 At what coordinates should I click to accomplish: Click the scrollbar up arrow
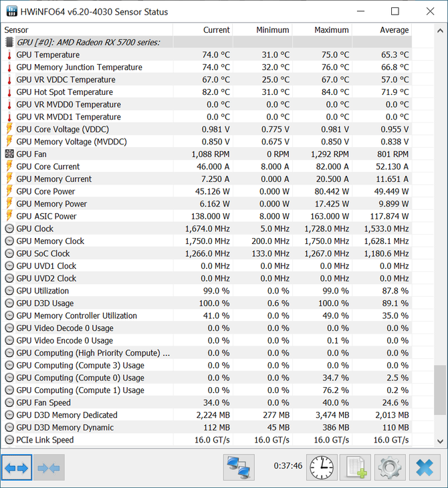coord(440,31)
